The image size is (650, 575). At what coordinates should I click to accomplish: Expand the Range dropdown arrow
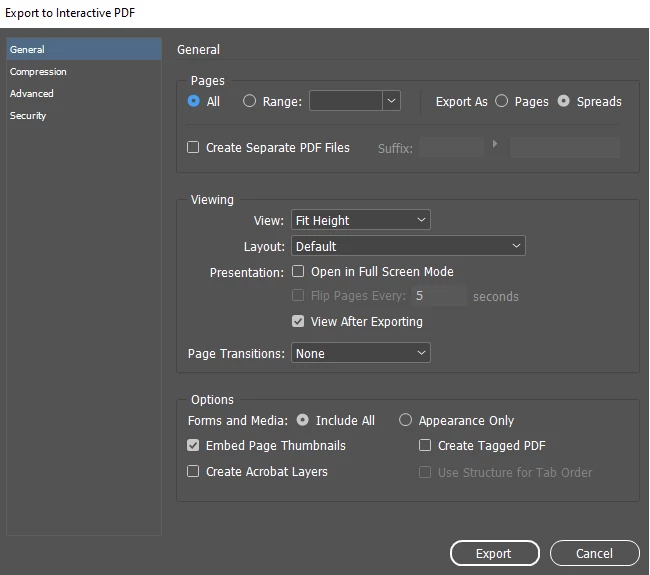[391, 101]
